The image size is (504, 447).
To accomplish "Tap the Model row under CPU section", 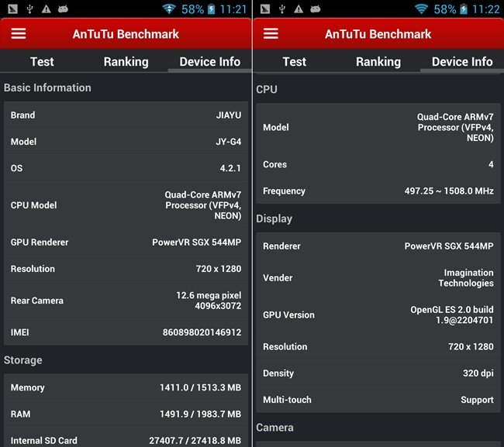I will pos(378,127).
